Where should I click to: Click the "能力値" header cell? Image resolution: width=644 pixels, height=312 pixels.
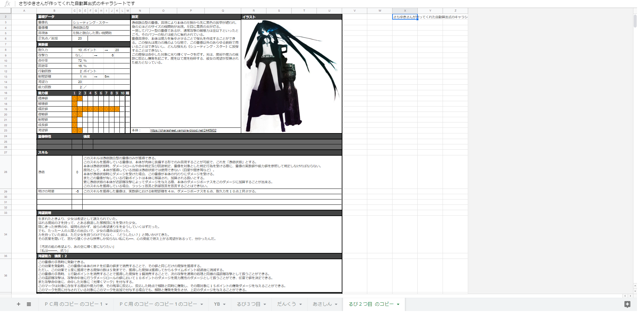[x=54, y=93]
